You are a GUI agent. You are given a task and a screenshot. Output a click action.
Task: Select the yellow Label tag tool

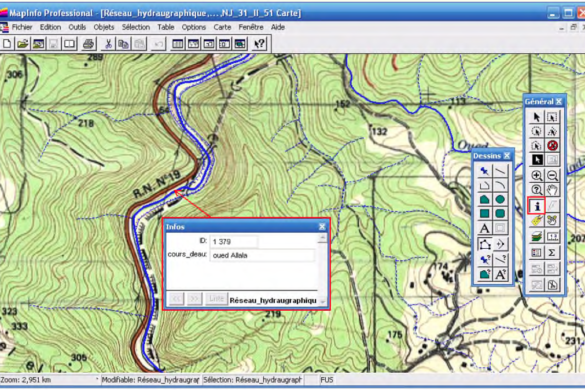536,221
